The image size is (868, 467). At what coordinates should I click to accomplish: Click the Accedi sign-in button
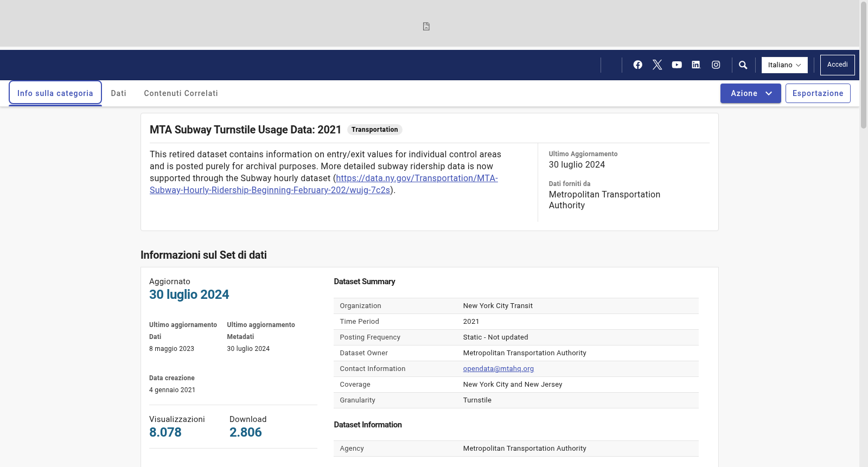838,65
